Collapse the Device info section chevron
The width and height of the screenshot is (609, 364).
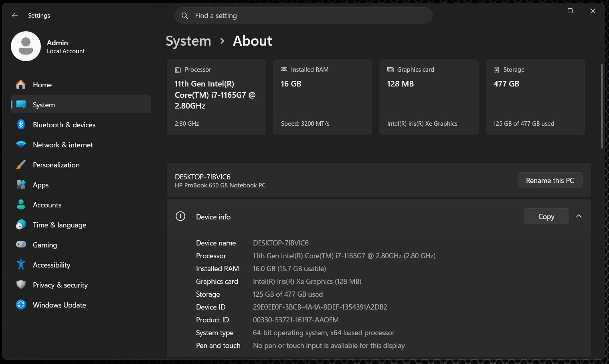(x=579, y=216)
